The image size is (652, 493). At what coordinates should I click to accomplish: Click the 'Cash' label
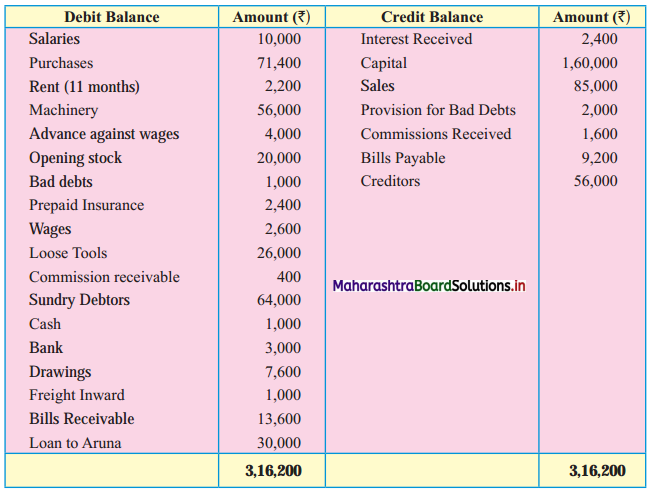45,324
